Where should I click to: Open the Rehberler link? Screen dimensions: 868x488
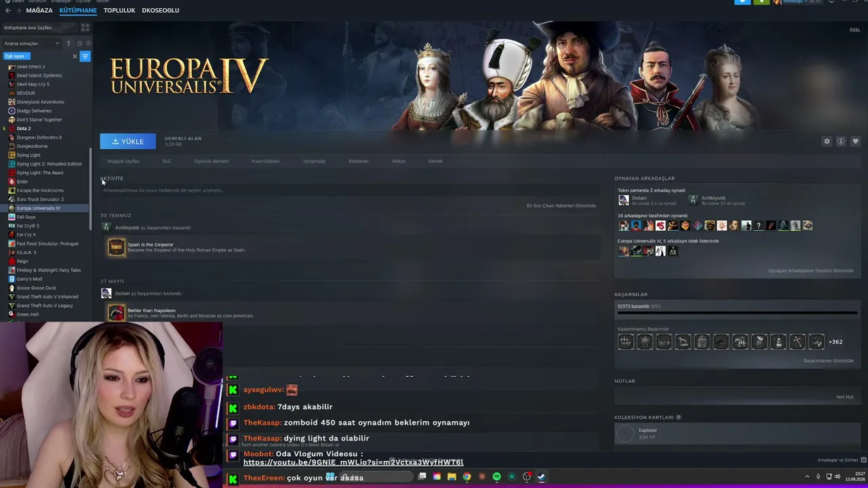click(x=359, y=161)
